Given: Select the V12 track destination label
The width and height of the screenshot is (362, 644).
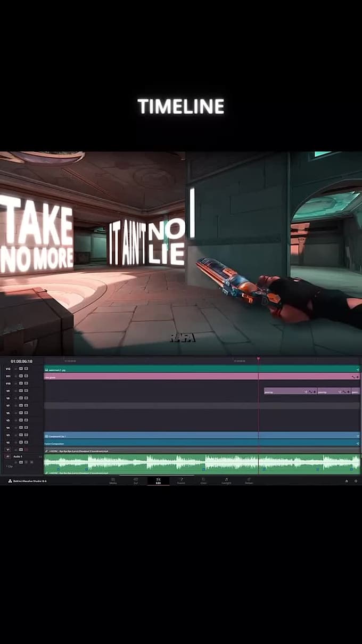Looking at the screenshot, I should [x=8, y=369].
